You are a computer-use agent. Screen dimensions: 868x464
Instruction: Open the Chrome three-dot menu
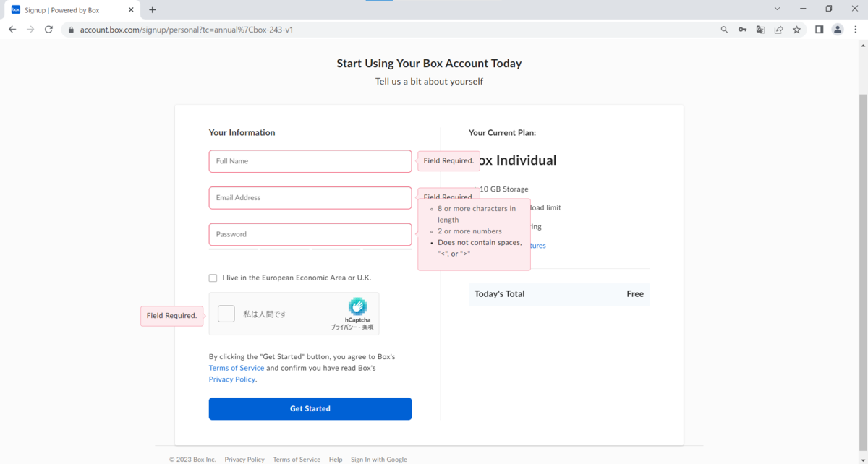coord(856,30)
